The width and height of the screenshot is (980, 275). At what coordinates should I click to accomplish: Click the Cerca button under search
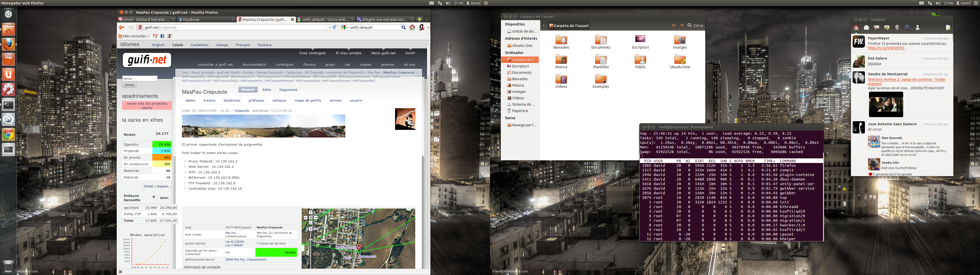click(x=129, y=85)
